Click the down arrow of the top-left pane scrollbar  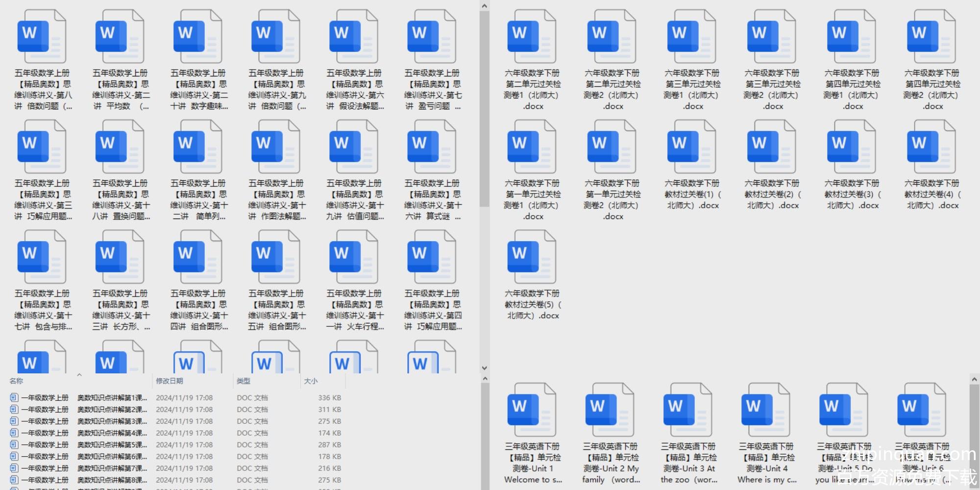point(484,368)
